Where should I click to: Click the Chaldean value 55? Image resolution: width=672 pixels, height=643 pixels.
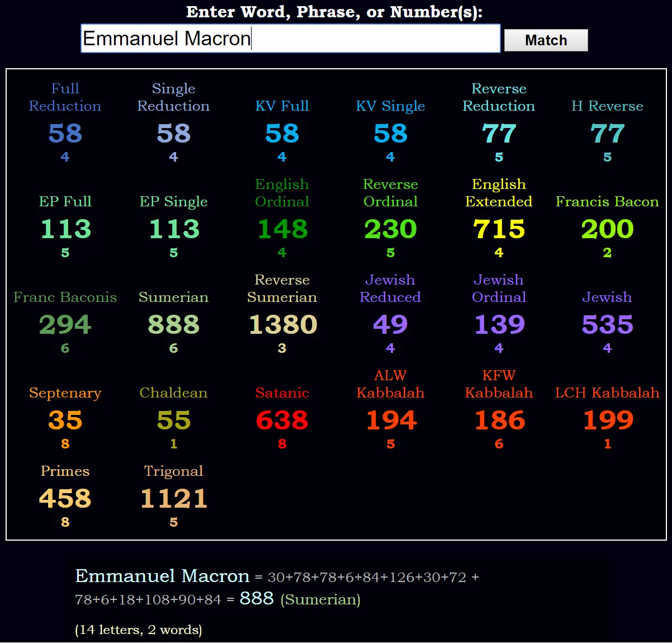(x=173, y=420)
